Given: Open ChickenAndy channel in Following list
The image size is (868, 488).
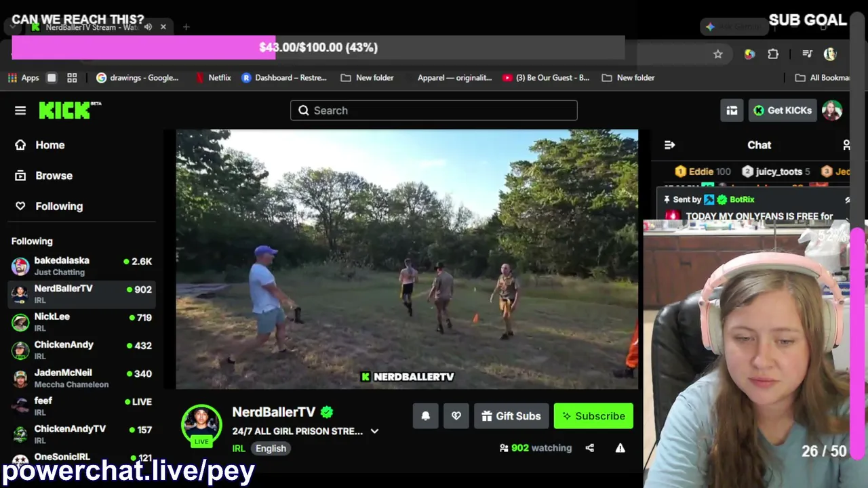Looking at the screenshot, I should [81, 350].
